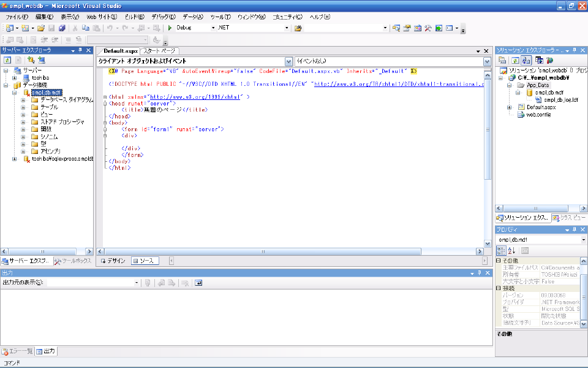Open the Properties object selector dropdown
Image resolution: width=588 pixels, height=368 pixels.
(584, 240)
